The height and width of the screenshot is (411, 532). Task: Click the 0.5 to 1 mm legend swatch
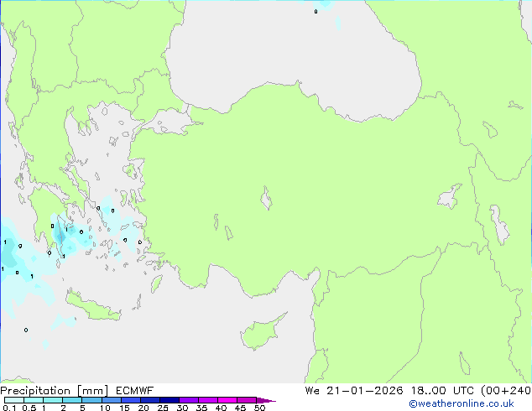34,400
